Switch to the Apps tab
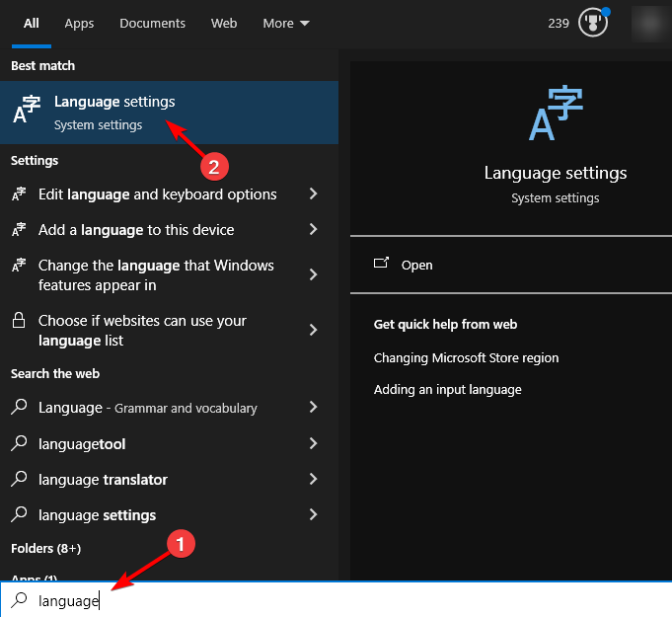 (79, 23)
